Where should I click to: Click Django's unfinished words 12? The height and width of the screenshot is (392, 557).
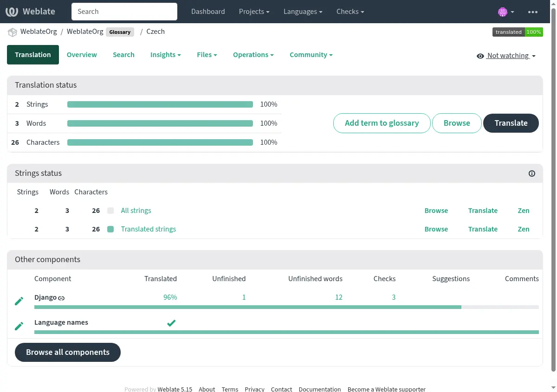pos(339,297)
